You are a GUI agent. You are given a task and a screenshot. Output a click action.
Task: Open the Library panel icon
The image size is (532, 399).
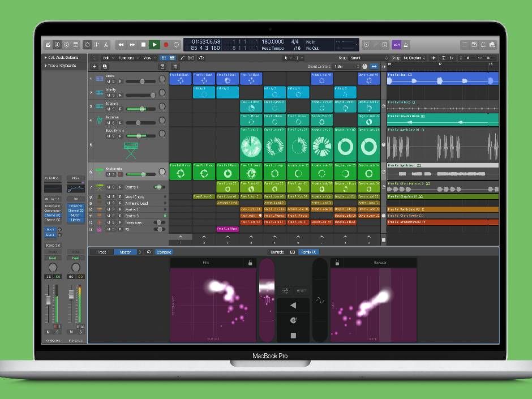pos(48,45)
